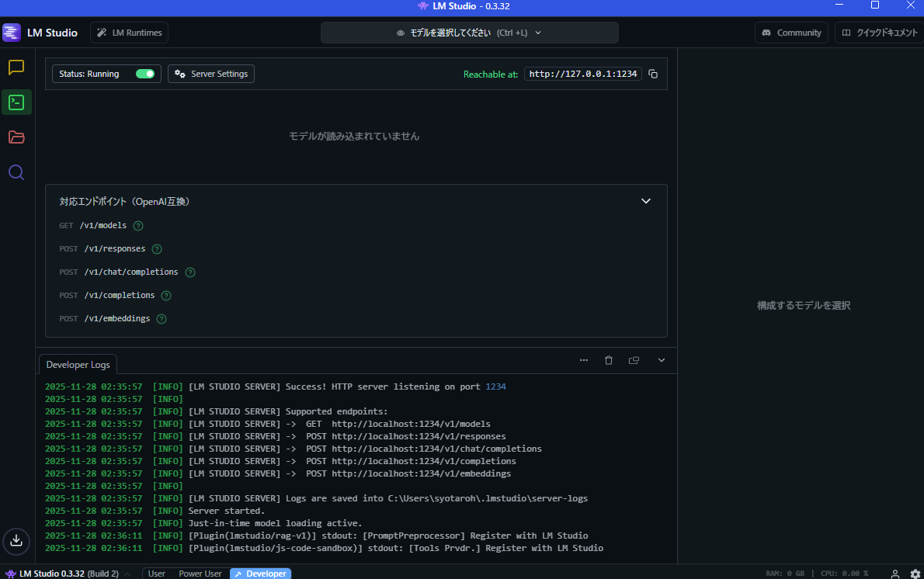This screenshot has width=924, height=579.
Task: Open the Community link
Action: tap(791, 33)
